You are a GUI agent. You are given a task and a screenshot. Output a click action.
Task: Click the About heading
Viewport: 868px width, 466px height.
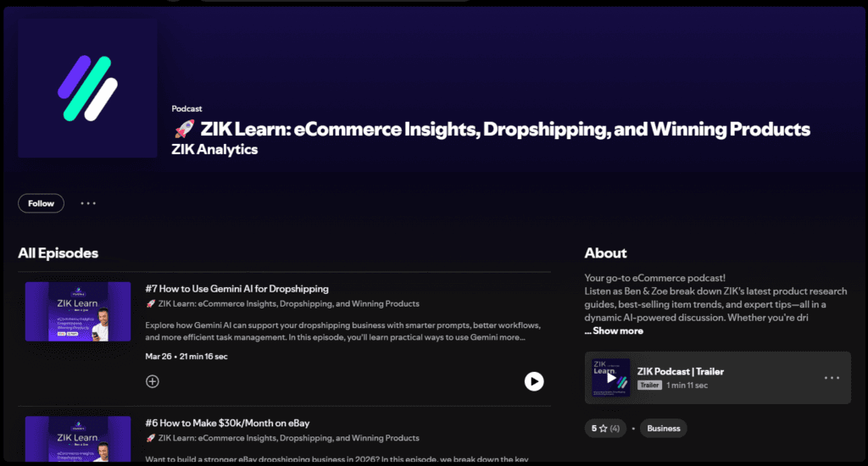[x=605, y=253]
